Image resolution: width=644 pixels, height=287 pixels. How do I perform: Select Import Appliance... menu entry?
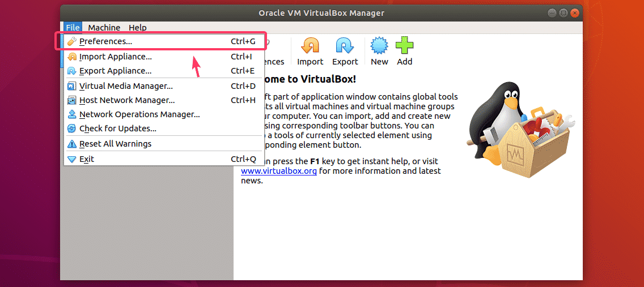(163, 57)
